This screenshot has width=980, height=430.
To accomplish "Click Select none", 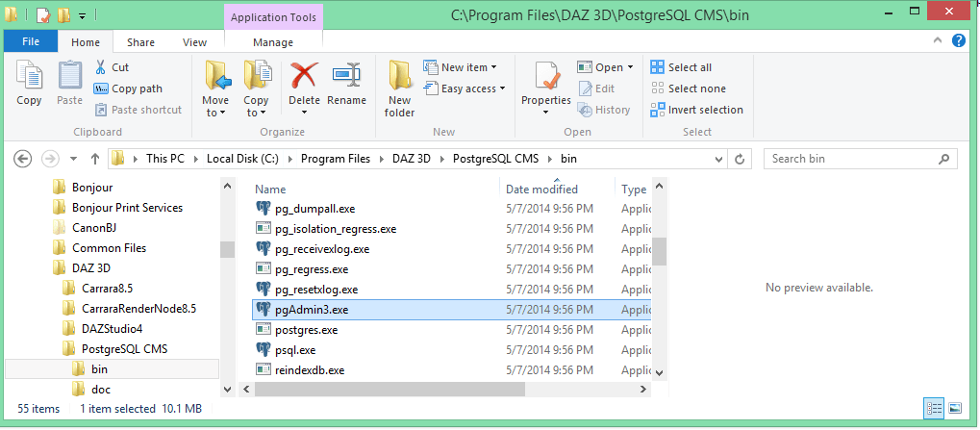I will 689,89.
